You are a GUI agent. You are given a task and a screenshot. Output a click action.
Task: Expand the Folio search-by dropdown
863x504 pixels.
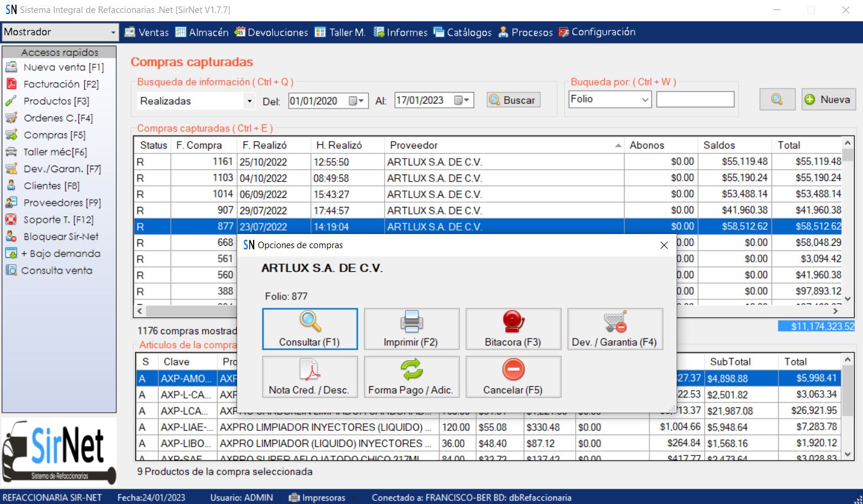coord(645,100)
